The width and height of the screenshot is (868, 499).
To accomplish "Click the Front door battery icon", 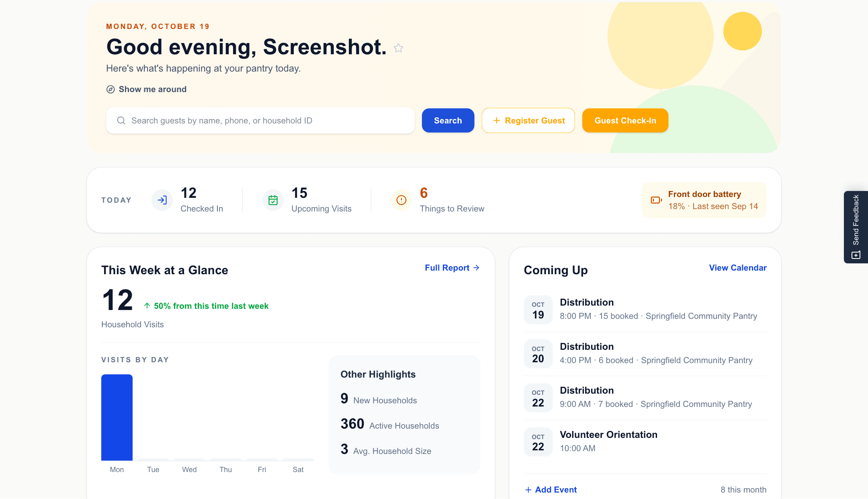I will coord(656,200).
